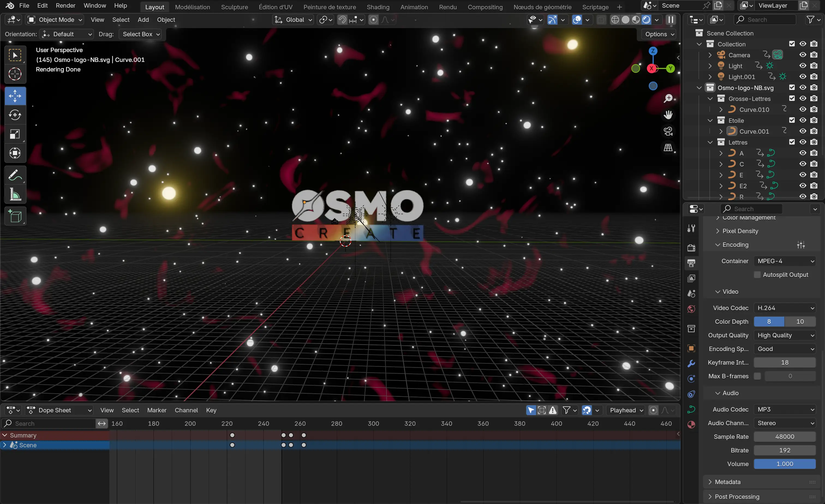Open the Audio Codec MP3 dropdown
This screenshot has height=504, width=825.
pyautogui.click(x=785, y=409)
